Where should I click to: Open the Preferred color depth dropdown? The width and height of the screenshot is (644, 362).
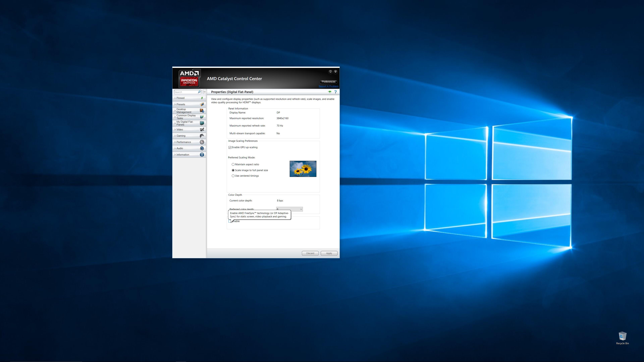click(x=289, y=209)
